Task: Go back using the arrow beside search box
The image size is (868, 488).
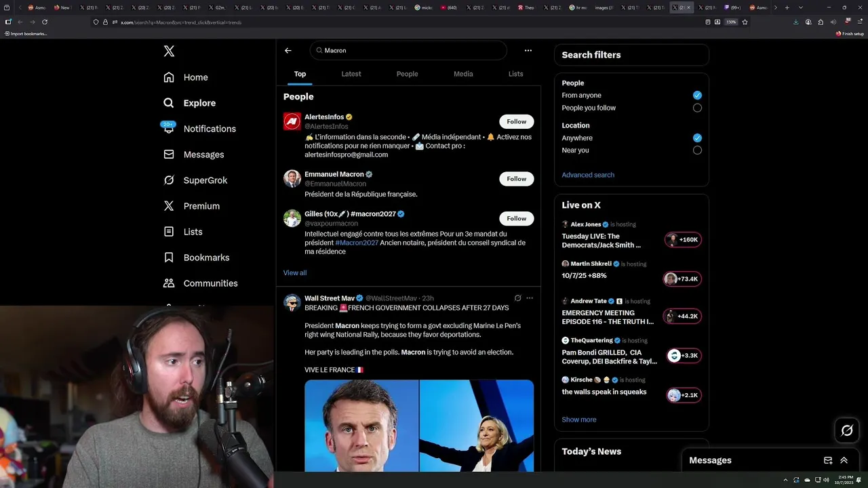Action: coord(288,50)
